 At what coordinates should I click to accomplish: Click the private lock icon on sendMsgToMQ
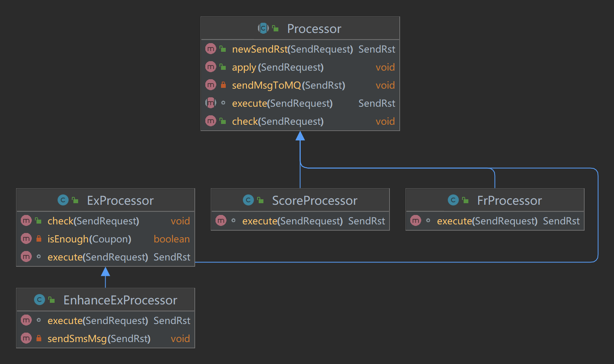[223, 85]
